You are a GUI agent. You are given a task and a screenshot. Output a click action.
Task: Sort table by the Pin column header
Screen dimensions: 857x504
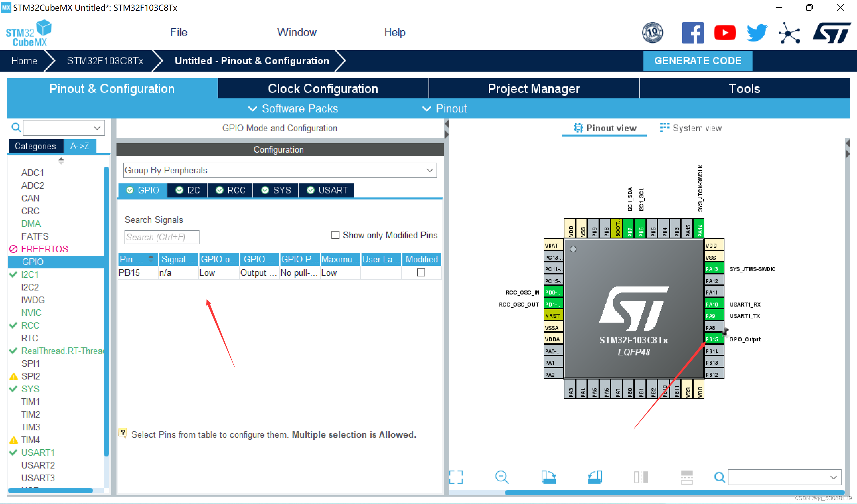[138, 259]
